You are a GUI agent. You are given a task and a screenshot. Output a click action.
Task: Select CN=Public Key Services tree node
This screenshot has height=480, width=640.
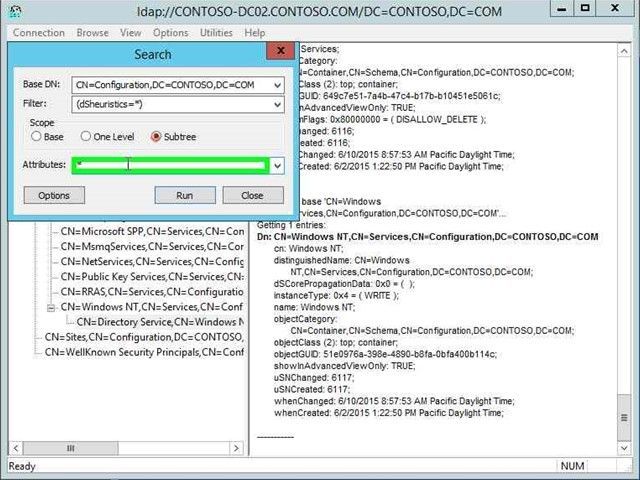pyautogui.click(x=152, y=277)
